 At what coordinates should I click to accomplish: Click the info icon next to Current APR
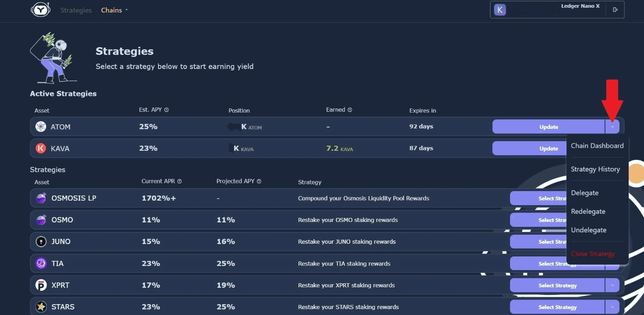pyautogui.click(x=179, y=182)
